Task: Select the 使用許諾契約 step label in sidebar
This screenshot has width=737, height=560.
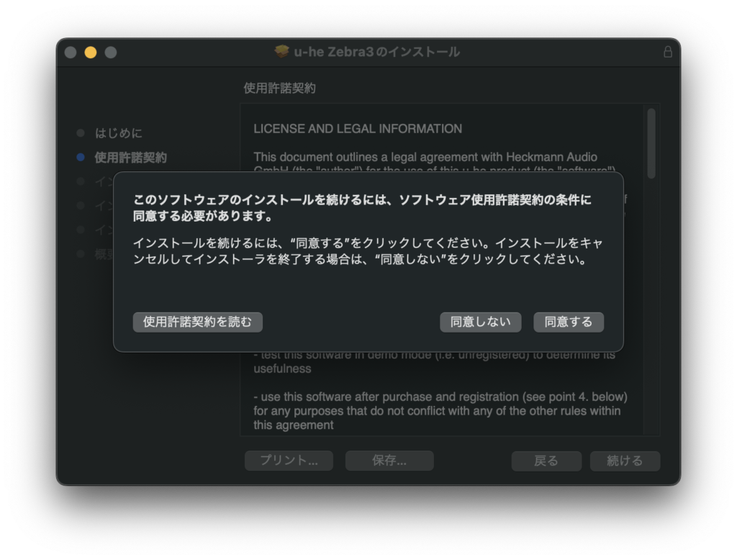Action: pos(130,158)
